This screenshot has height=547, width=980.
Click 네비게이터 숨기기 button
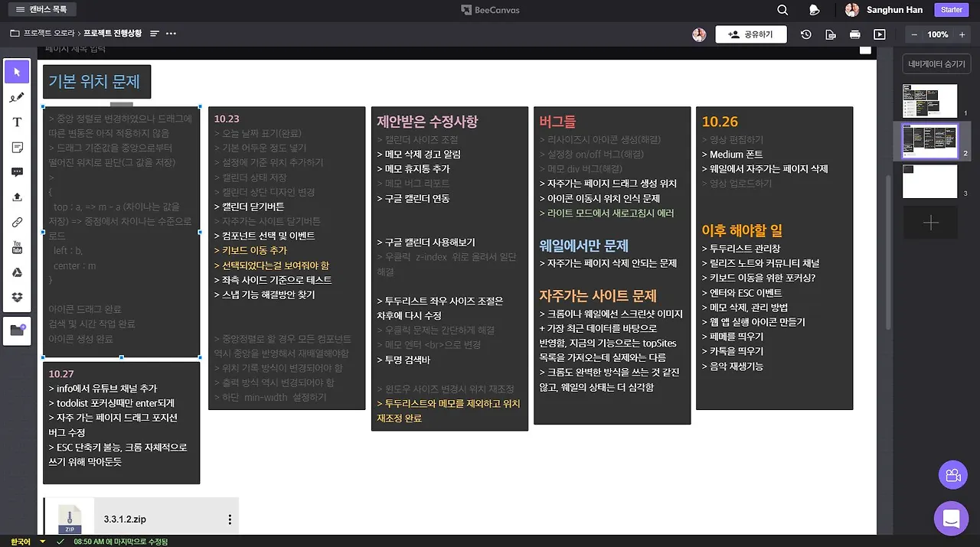936,64
